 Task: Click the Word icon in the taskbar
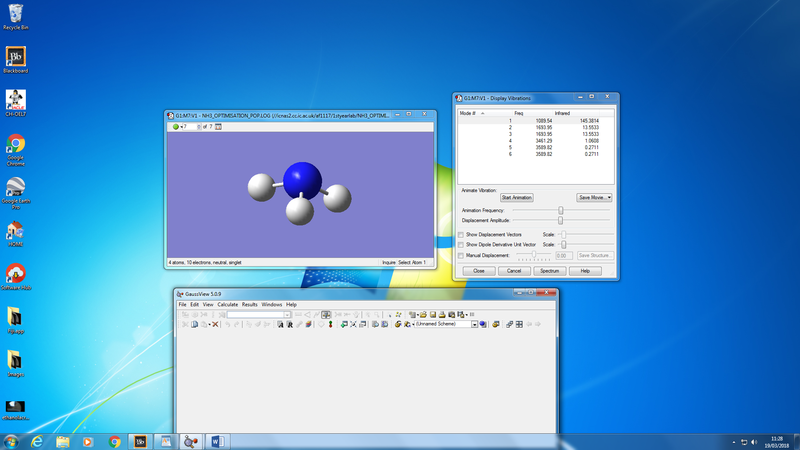[x=217, y=441]
